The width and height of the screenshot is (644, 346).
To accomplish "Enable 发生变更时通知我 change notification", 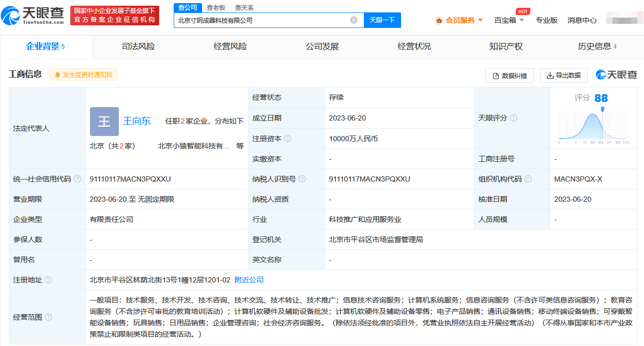I will [x=84, y=74].
